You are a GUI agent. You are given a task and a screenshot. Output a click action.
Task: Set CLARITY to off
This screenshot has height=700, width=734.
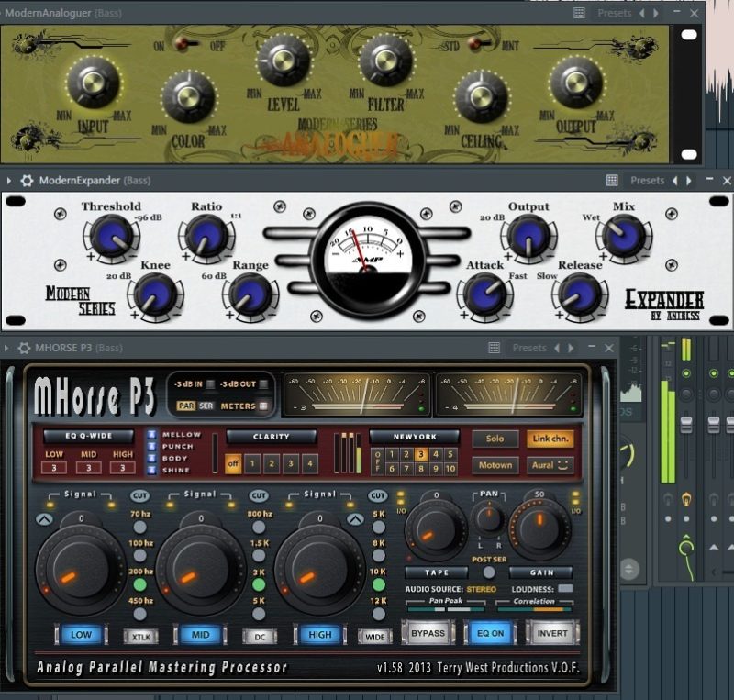click(x=233, y=464)
